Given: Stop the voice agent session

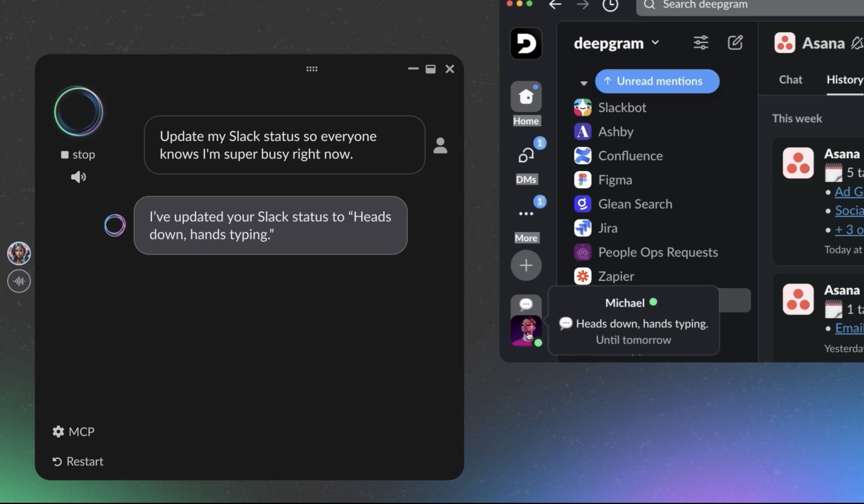Looking at the screenshot, I should [78, 155].
